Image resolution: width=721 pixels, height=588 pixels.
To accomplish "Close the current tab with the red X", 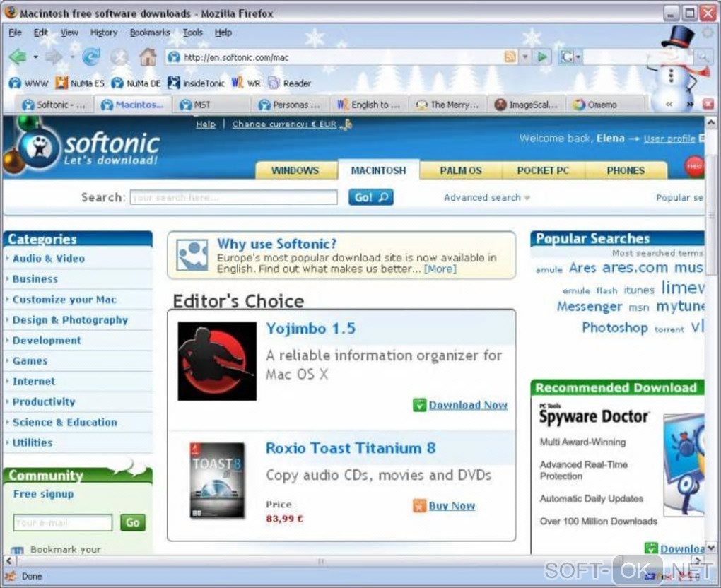I will tap(708, 105).
